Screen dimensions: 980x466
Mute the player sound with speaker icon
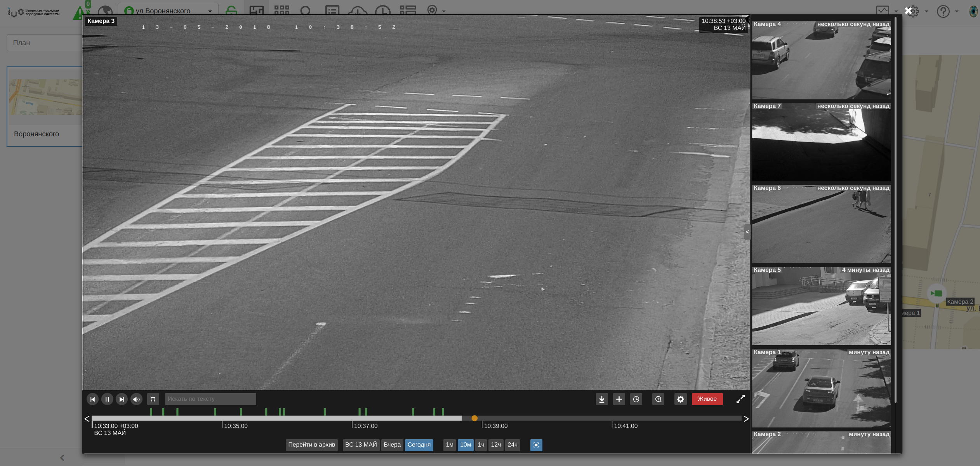click(x=137, y=399)
